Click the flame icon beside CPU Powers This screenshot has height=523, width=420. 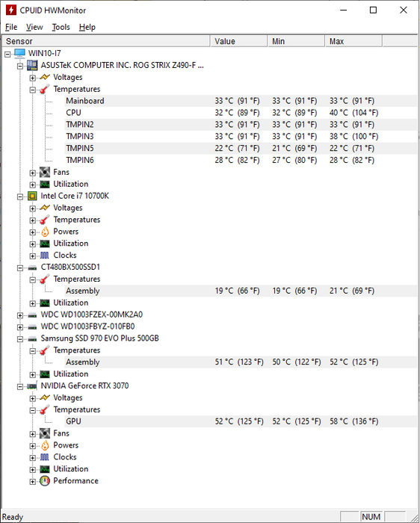[x=45, y=232]
